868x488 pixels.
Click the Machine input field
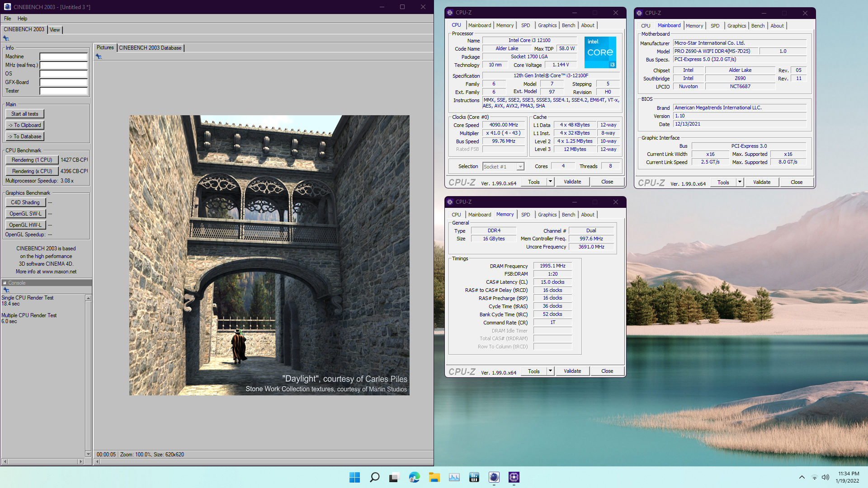tap(63, 56)
